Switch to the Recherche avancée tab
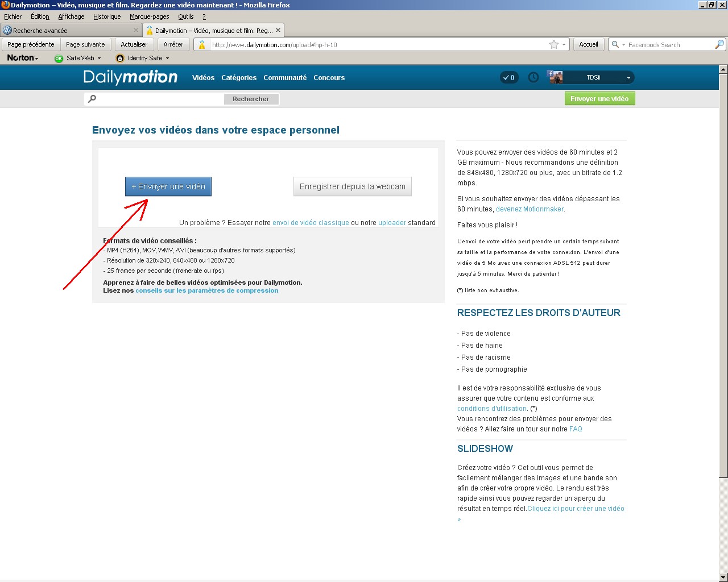 (71, 30)
